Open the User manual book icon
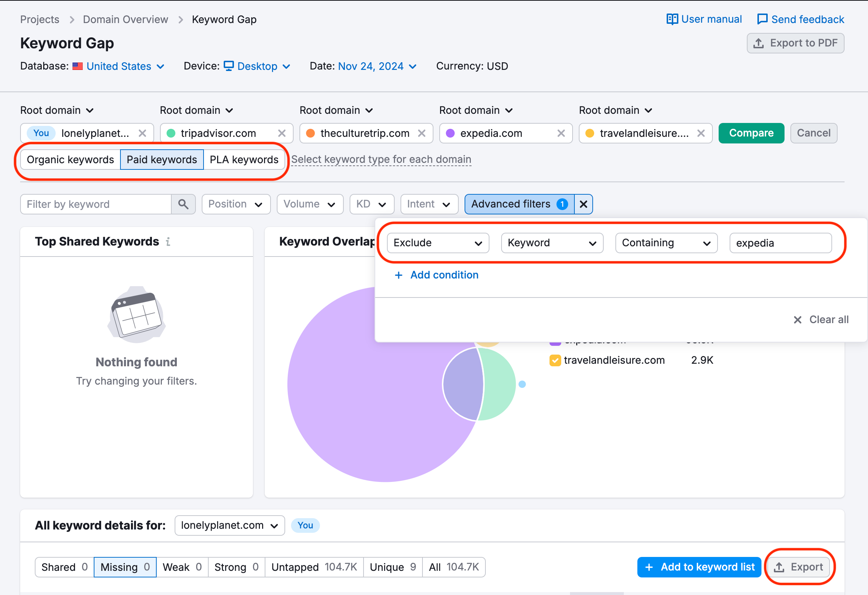The width and height of the screenshot is (868, 595). point(672,19)
